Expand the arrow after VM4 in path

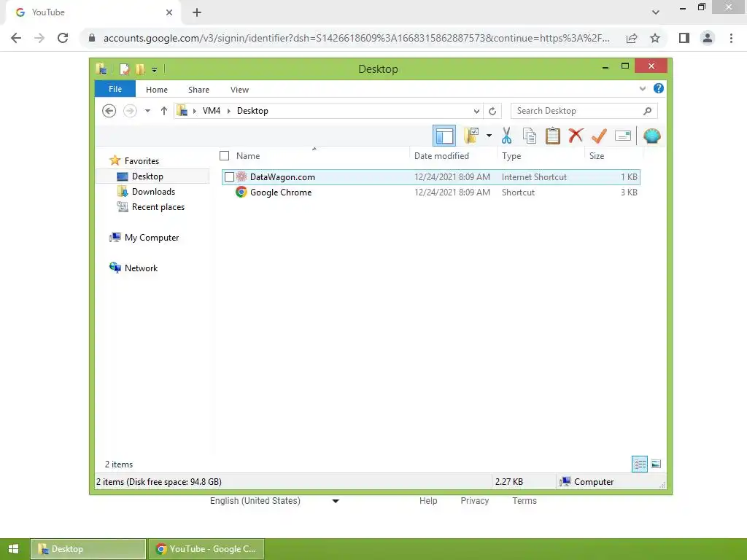tap(228, 111)
